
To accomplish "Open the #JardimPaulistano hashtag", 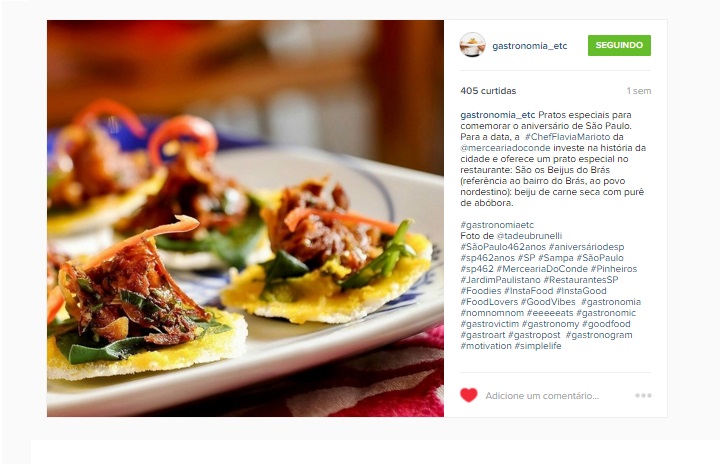I will coord(500,280).
